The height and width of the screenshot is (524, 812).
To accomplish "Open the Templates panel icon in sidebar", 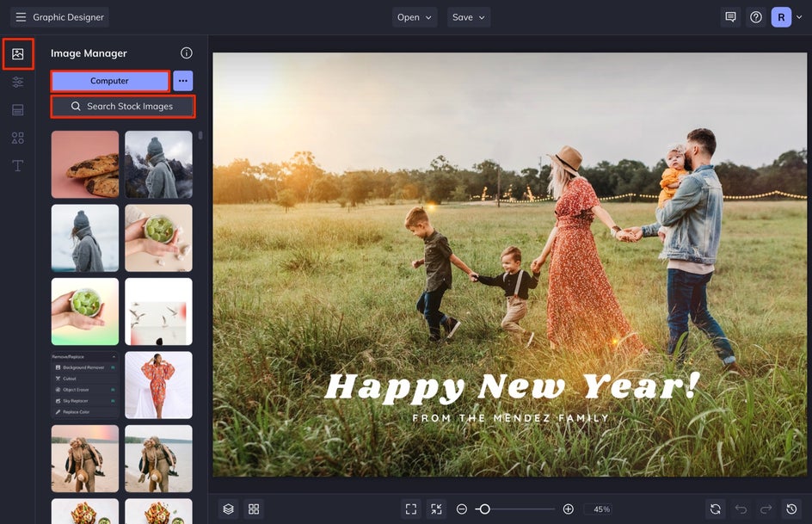I will click(x=17, y=110).
